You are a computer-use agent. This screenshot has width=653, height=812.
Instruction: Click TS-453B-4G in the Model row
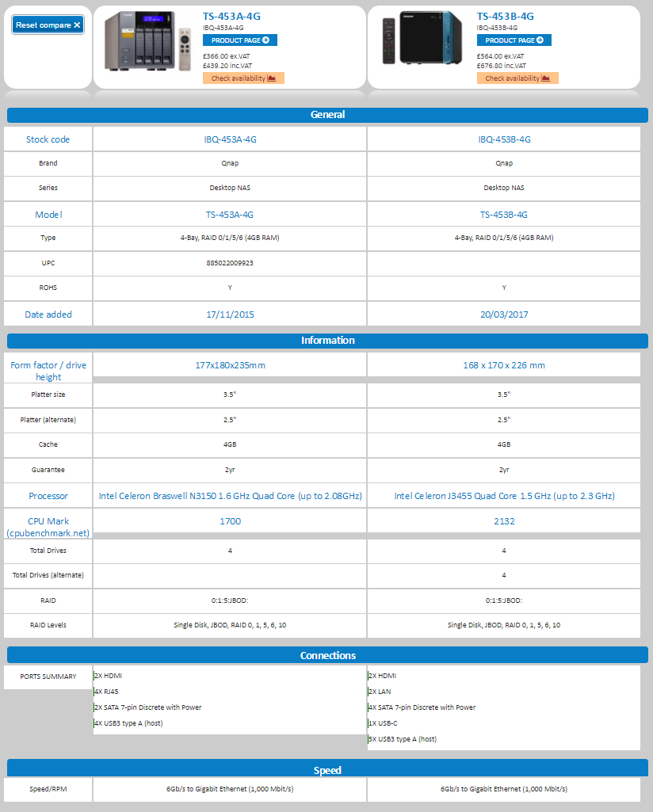(x=504, y=215)
